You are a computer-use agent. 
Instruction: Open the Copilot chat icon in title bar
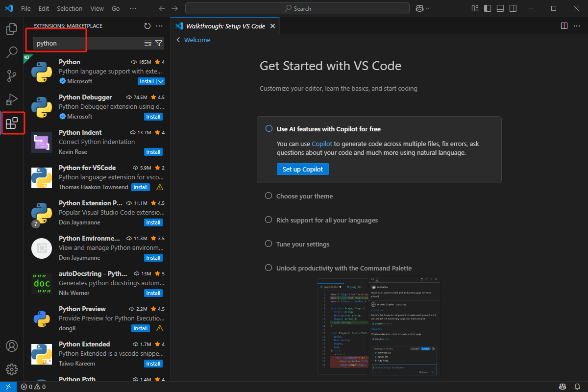coord(419,8)
